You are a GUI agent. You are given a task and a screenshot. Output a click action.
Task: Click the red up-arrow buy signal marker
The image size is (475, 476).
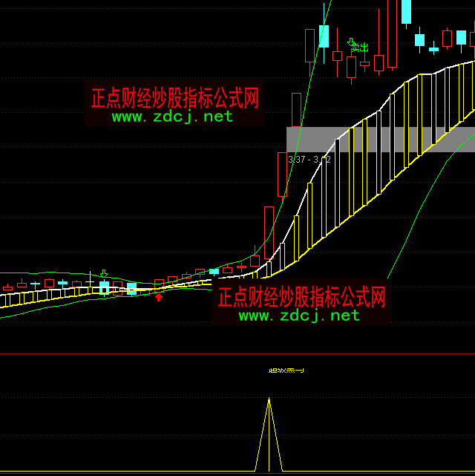(x=158, y=297)
